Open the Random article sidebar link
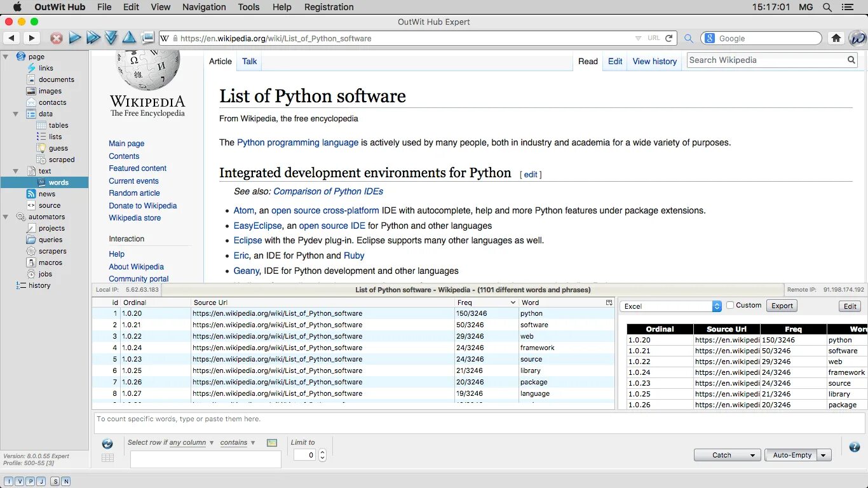 click(x=134, y=193)
